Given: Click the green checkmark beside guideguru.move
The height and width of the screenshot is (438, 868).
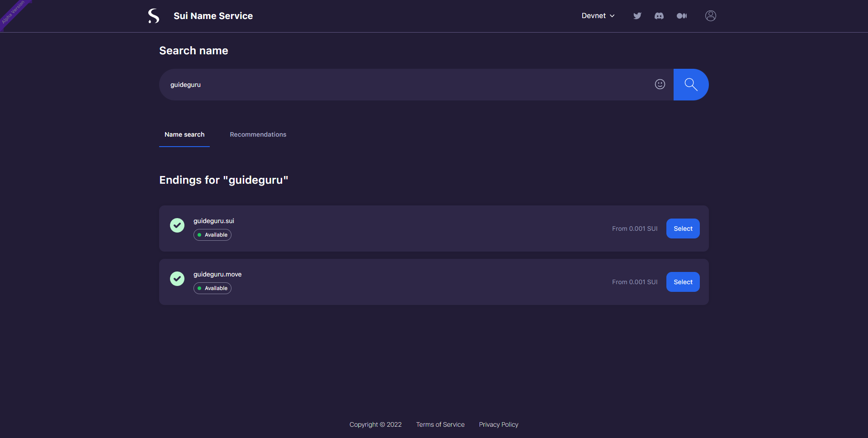Looking at the screenshot, I should 177,278.
